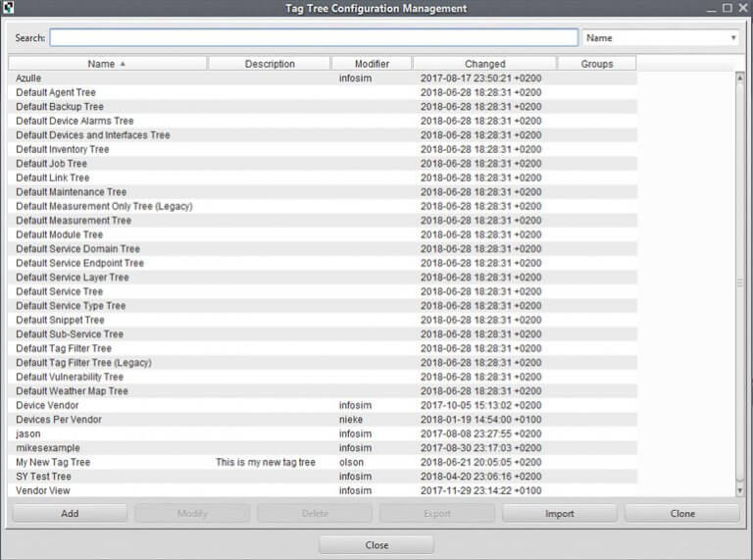Click the application icon in the title bar
Viewport: 753px width, 560px height.
(x=9, y=8)
